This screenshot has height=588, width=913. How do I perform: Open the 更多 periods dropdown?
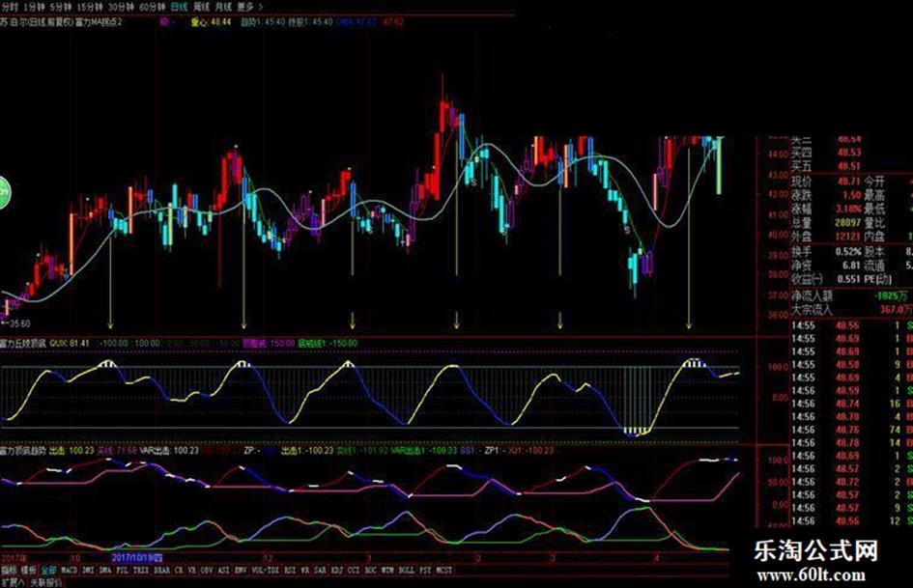tap(249, 7)
